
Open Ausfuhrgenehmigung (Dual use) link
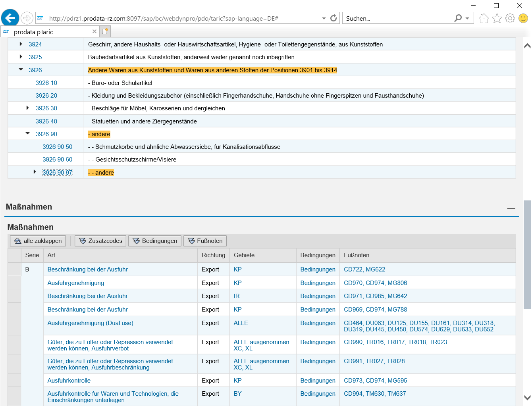90,323
